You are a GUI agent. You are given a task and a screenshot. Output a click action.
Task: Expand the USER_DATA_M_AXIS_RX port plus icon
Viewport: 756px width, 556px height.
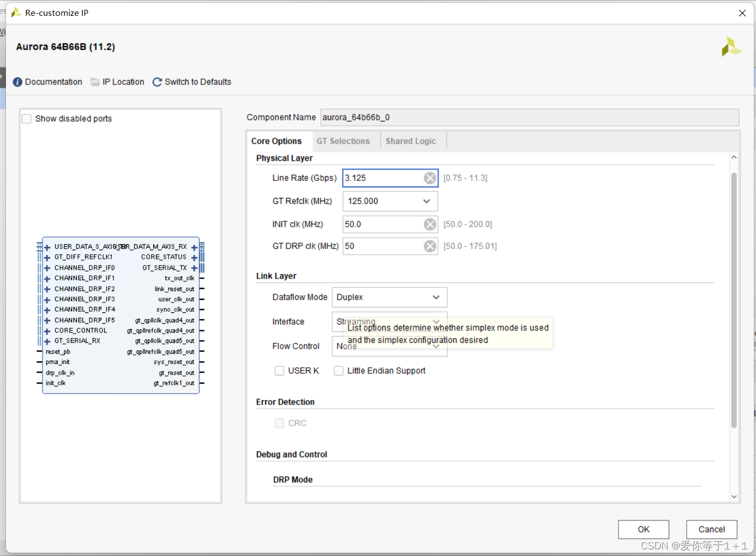coord(194,247)
